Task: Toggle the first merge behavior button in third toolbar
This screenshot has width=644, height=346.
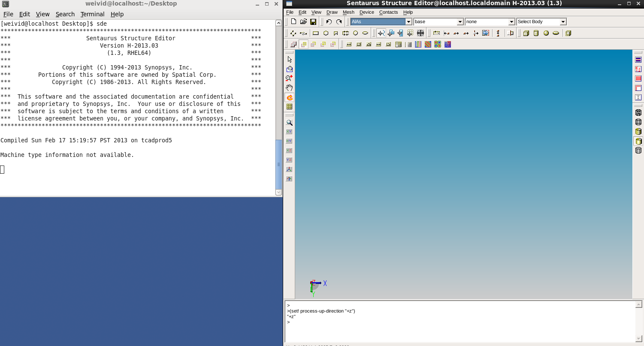Action: pos(293,45)
